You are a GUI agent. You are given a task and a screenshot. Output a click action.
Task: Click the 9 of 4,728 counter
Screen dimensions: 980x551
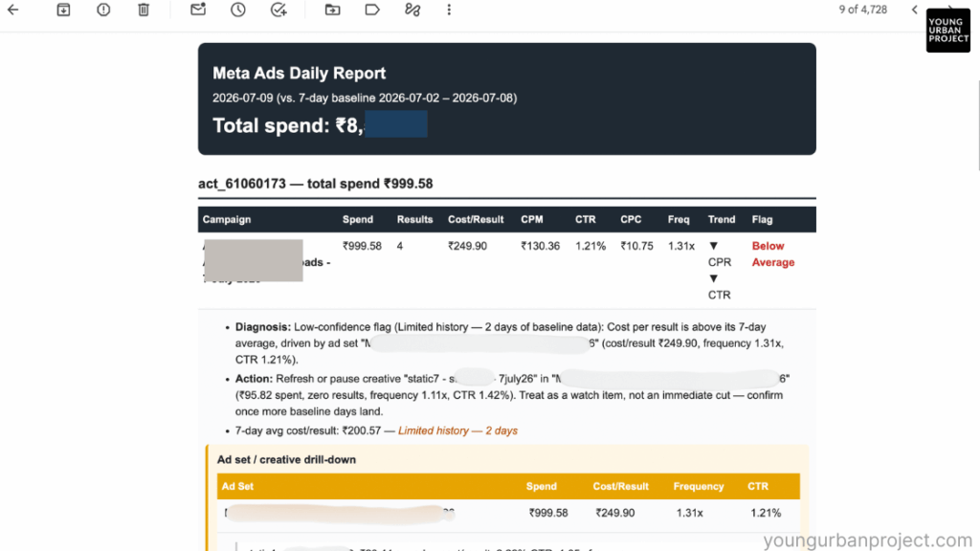pos(862,10)
